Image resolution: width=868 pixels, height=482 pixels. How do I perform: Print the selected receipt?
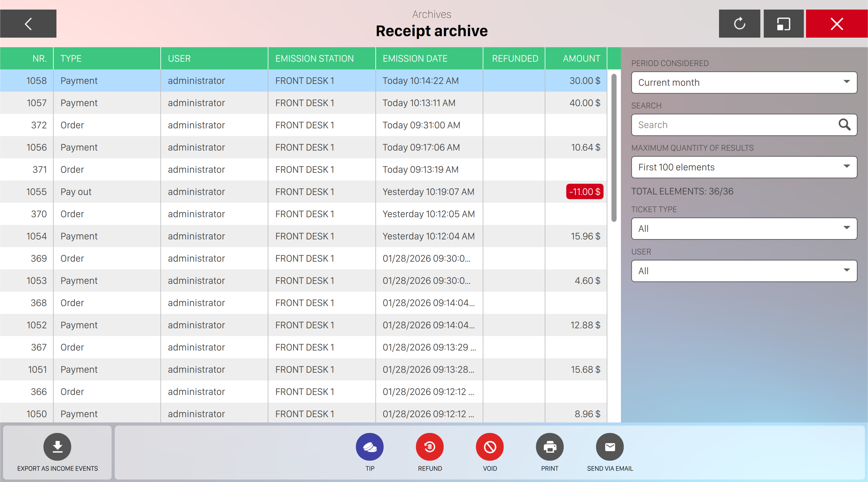coord(550,447)
